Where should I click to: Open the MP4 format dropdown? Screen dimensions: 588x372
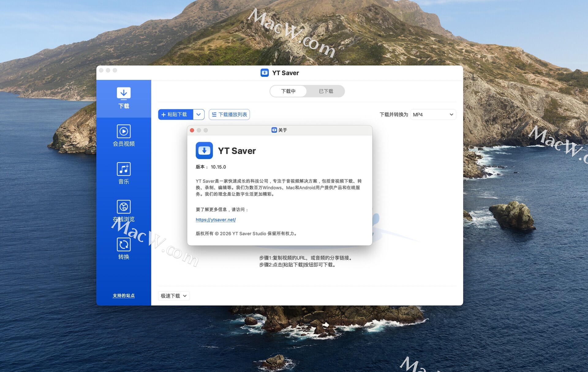click(433, 115)
